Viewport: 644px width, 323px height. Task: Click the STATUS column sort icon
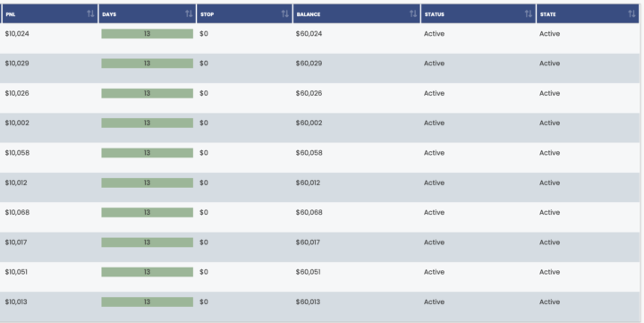click(529, 14)
